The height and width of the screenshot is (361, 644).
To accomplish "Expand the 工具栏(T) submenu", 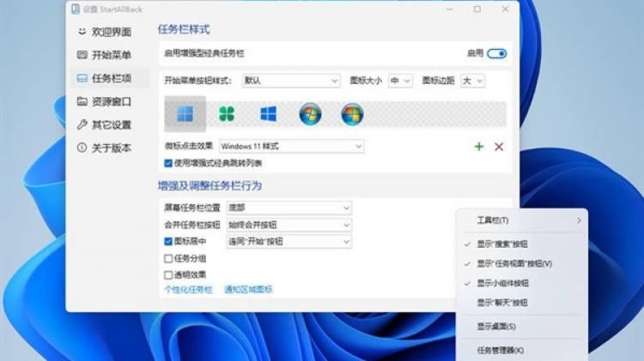I will click(x=522, y=220).
